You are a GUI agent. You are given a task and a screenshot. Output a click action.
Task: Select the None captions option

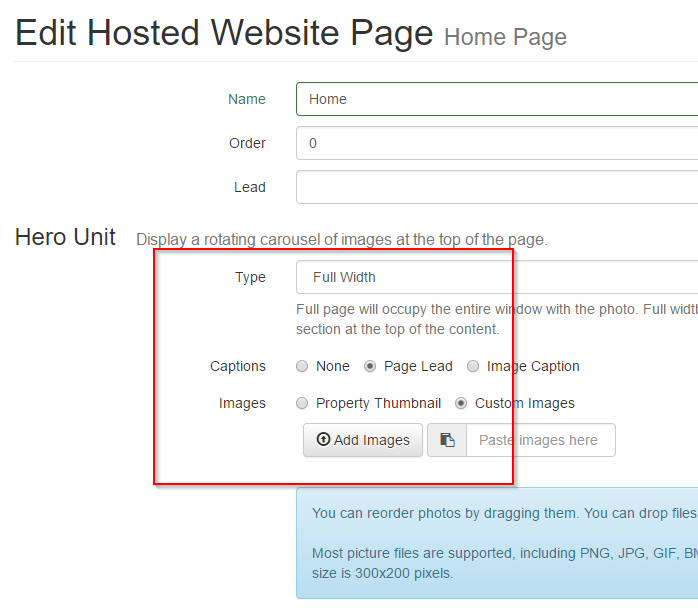point(302,366)
